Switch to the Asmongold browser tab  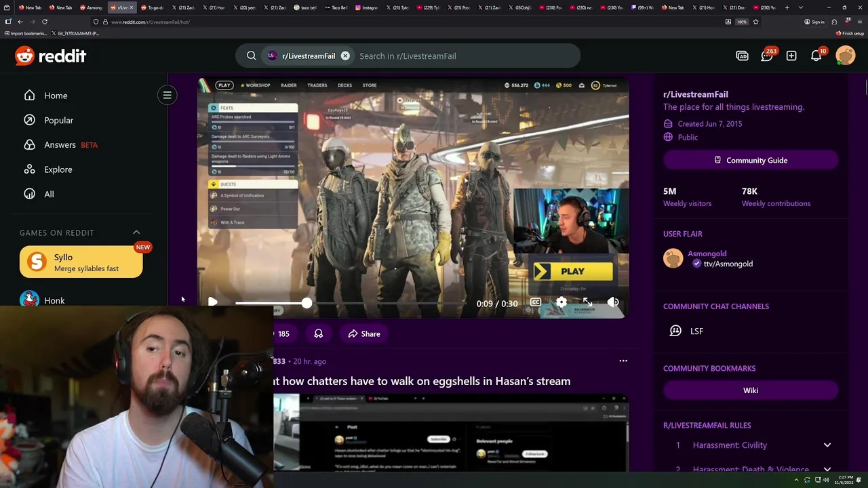coord(91,7)
